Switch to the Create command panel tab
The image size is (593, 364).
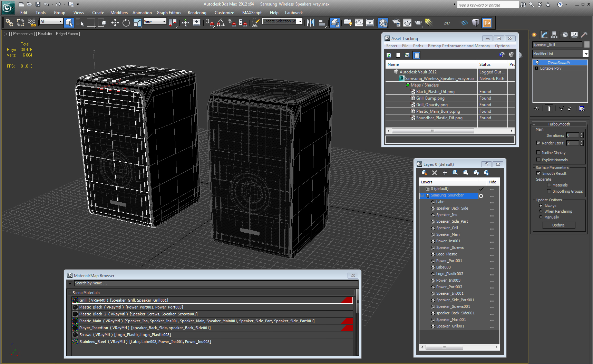pos(534,34)
